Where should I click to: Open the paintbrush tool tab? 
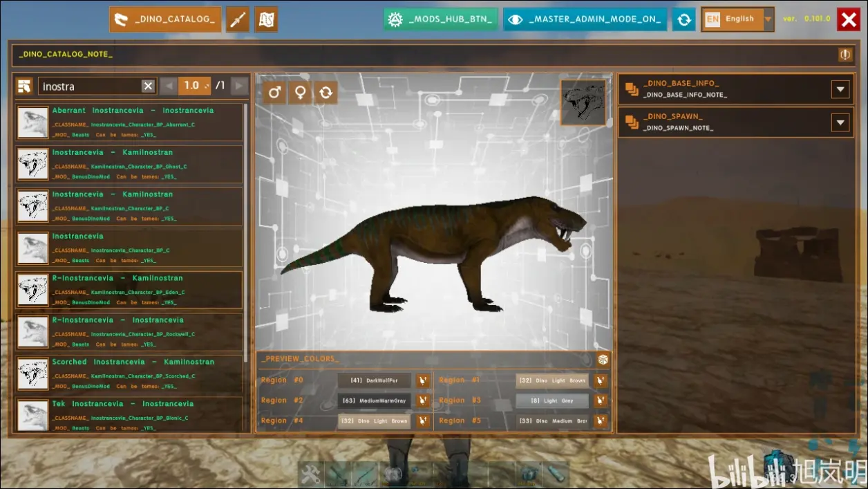pos(238,19)
